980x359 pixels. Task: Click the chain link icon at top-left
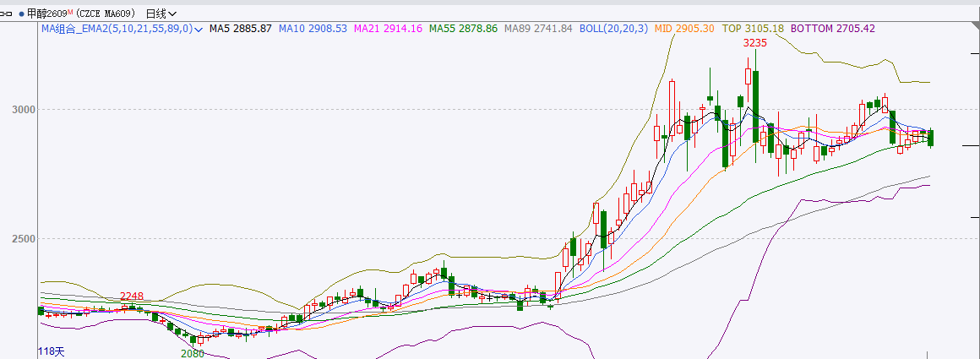[6, 14]
